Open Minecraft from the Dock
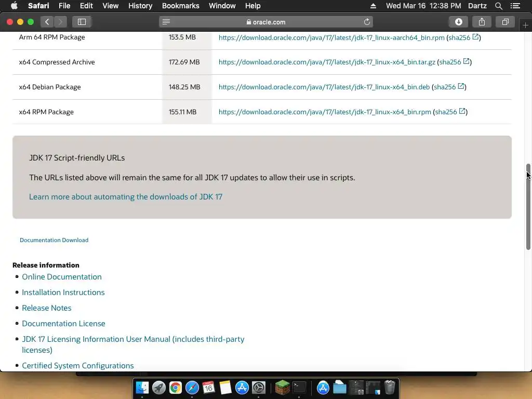 coord(282,388)
